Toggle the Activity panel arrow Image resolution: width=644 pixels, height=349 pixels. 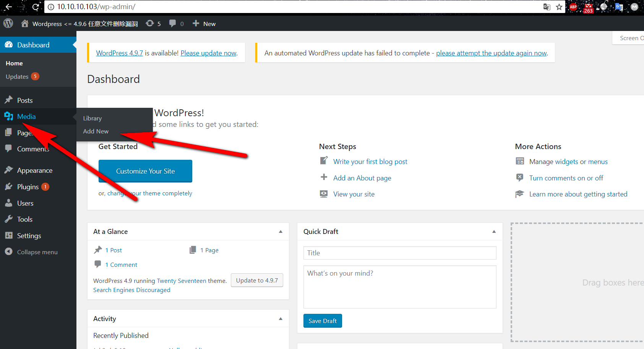pos(281,319)
